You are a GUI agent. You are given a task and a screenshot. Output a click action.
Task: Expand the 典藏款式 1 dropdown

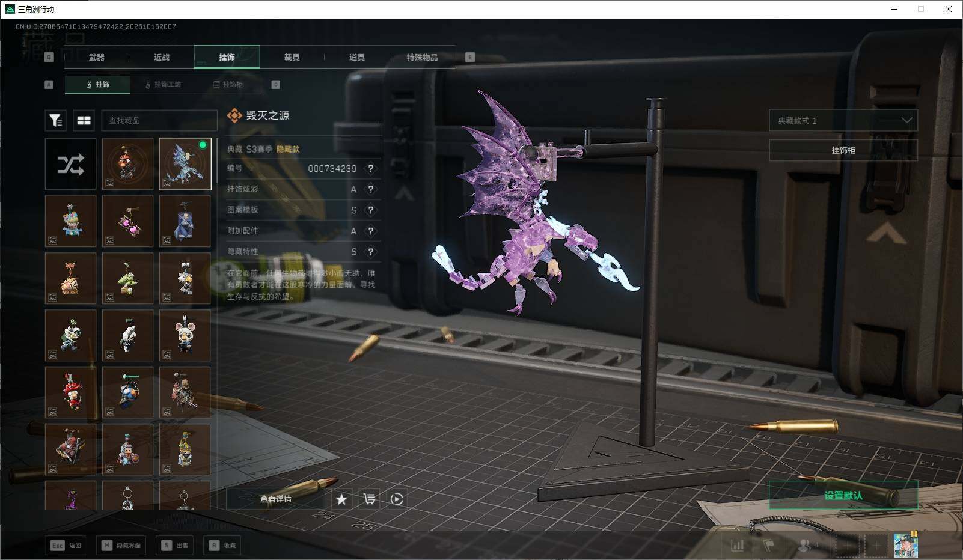click(843, 120)
